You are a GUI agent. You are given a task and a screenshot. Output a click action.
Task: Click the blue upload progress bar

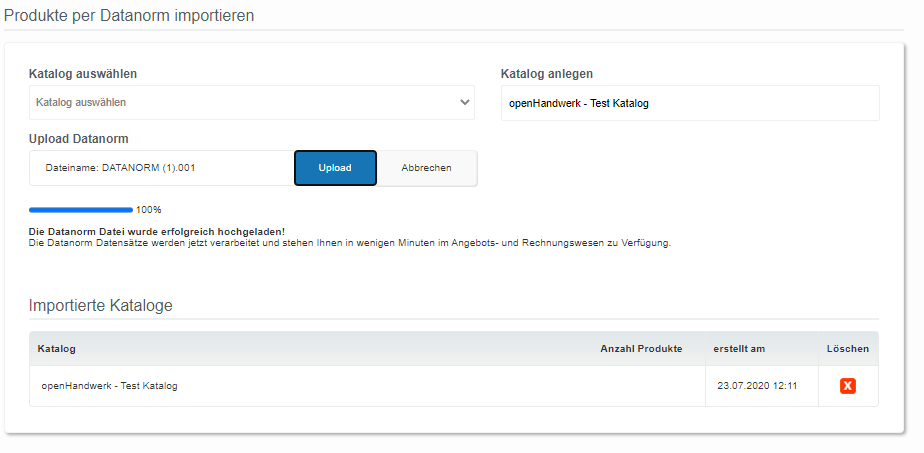[x=81, y=210]
